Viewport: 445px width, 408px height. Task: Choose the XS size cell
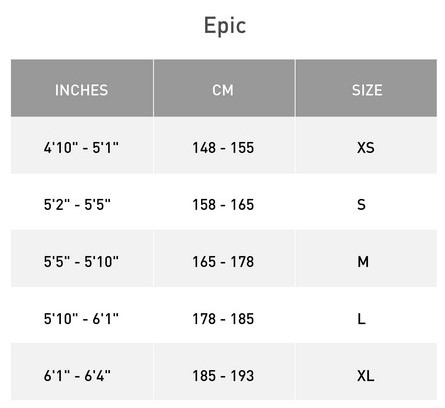(x=366, y=145)
